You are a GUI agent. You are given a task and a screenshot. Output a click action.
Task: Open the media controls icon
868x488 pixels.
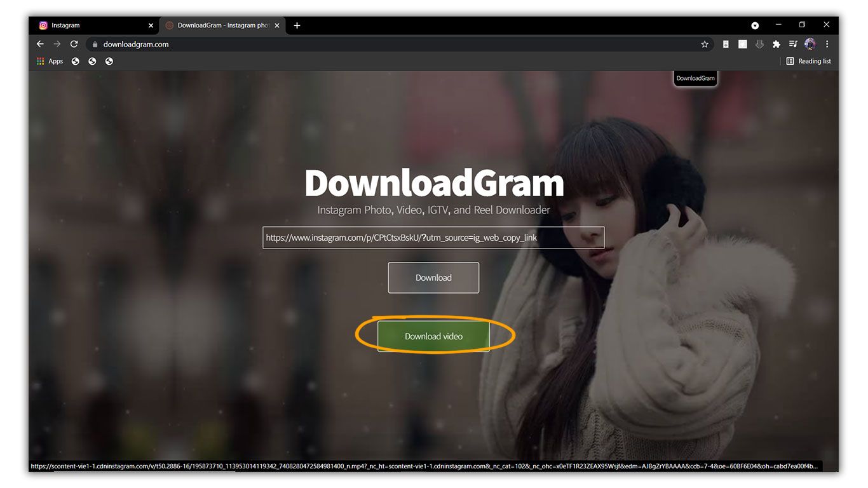tap(793, 44)
